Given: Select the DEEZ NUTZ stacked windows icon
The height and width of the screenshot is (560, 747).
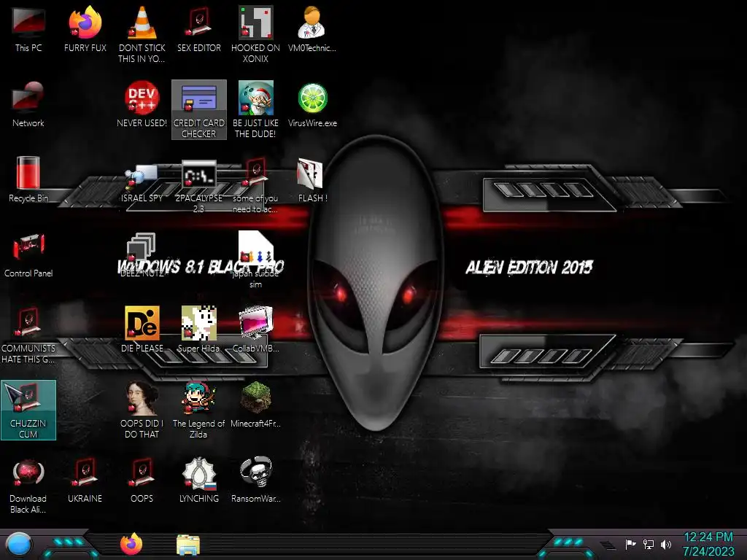Looking at the screenshot, I should pyautogui.click(x=142, y=254).
